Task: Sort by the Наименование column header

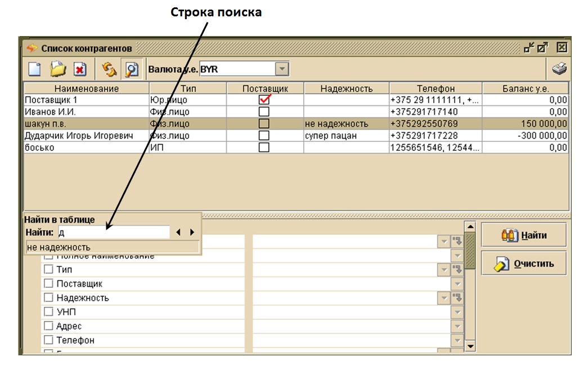Action: (86, 88)
